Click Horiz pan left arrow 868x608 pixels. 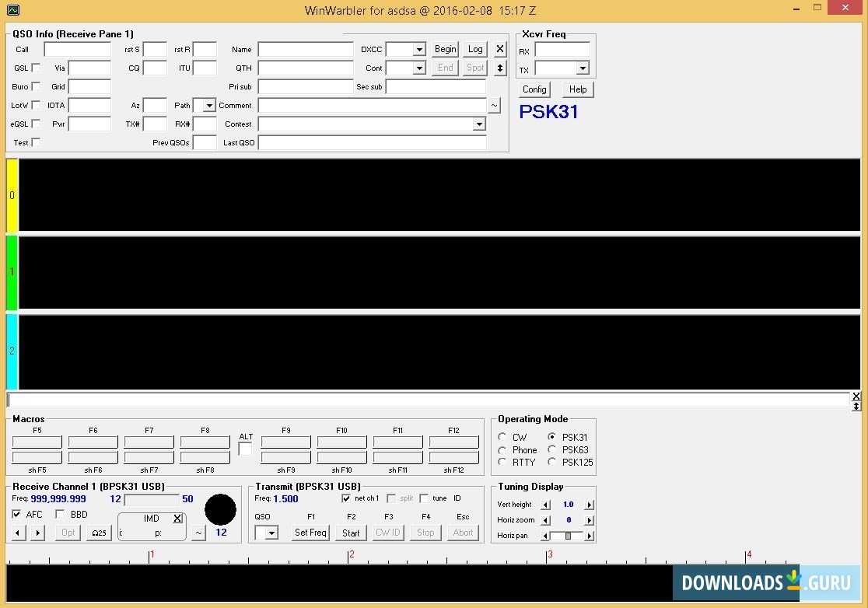point(546,536)
